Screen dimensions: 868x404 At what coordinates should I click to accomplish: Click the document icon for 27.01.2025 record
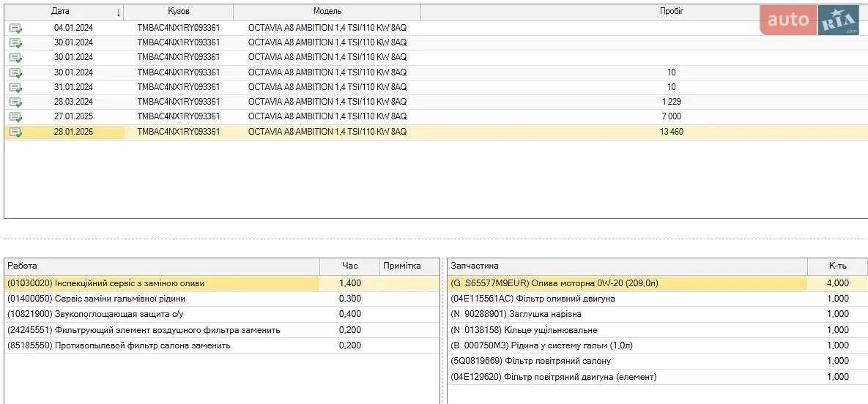(x=16, y=117)
